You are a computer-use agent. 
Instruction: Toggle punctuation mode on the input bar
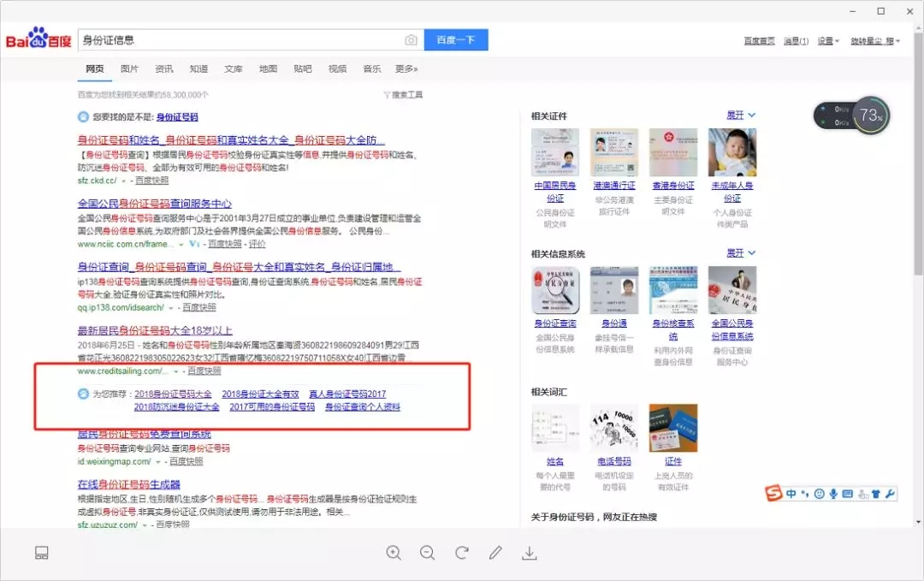coord(804,494)
